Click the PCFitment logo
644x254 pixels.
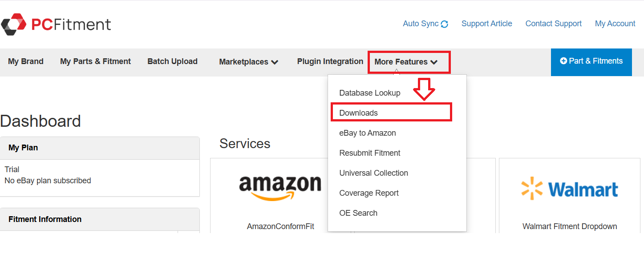[56, 24]
